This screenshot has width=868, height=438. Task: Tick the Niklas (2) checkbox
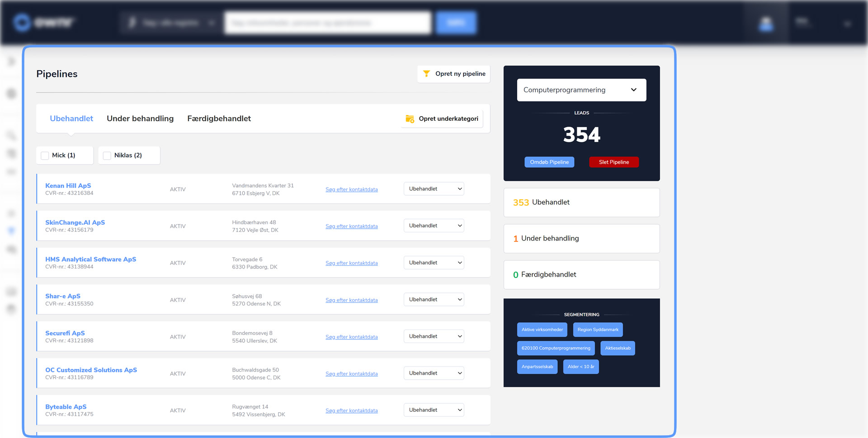tap(107, 155)
